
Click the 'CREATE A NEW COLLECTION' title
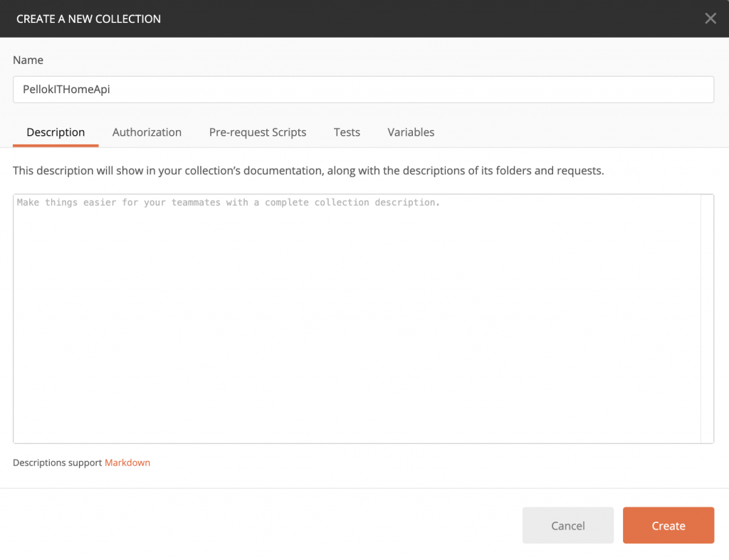88,19
